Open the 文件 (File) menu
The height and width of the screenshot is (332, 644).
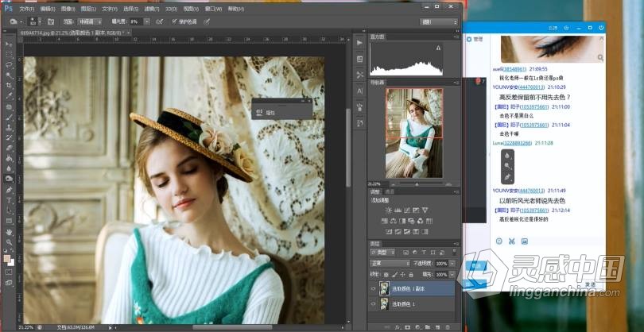tap(27, 9)
